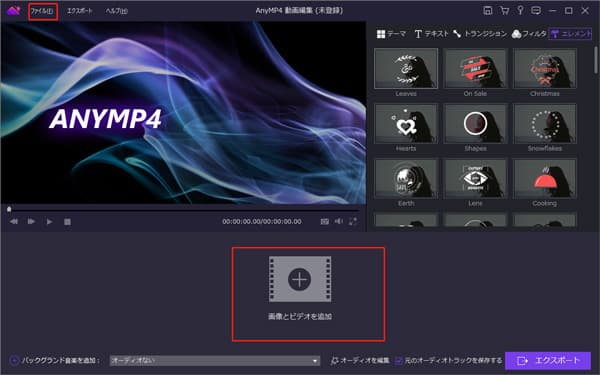Image resolution: width=600 pixels, height=375 pixels.
Task: Switch to the エレメント tab
Action: [x=571, y=34]
